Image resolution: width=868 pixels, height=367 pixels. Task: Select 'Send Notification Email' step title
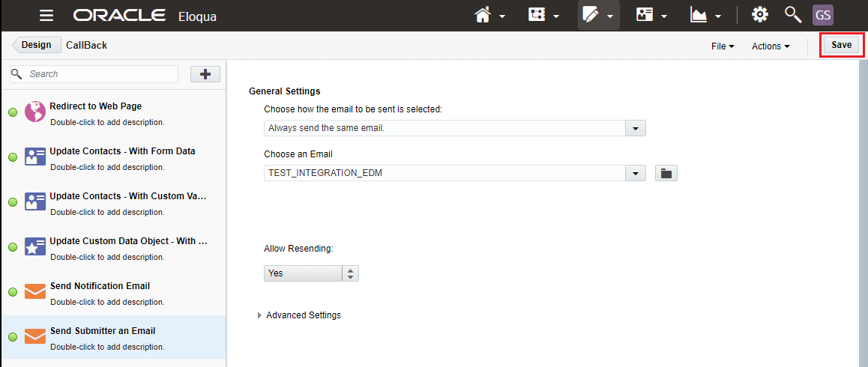tap(100, 285)
